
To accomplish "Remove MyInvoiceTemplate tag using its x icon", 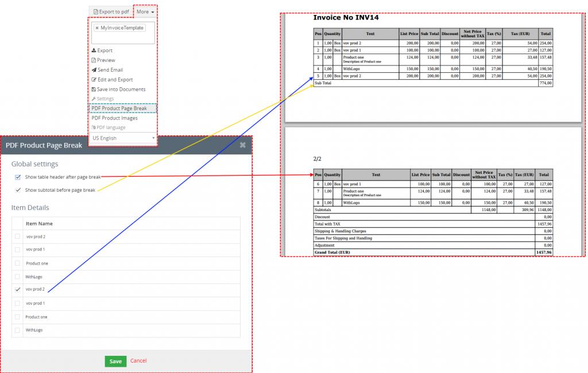I will point(96,28).
